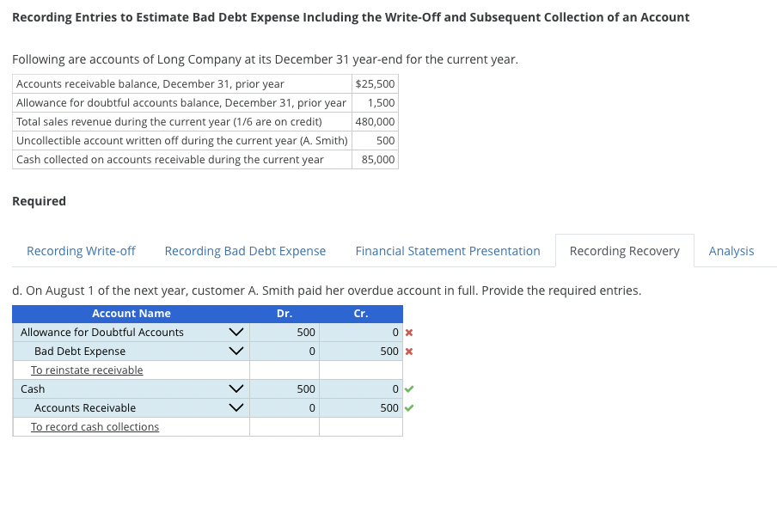The image size is (777, 532).
Task: Click the green checkmark on Accounts Receivable row
Action: tap(408, 407)
